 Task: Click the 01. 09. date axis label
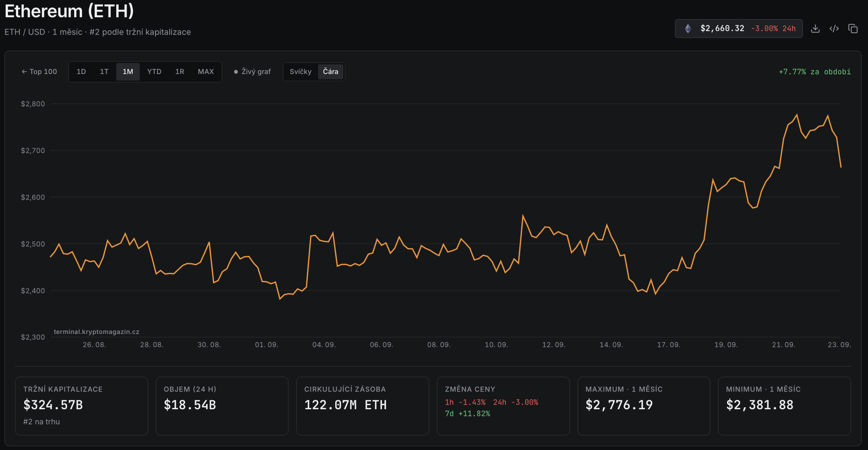(267, 345)
